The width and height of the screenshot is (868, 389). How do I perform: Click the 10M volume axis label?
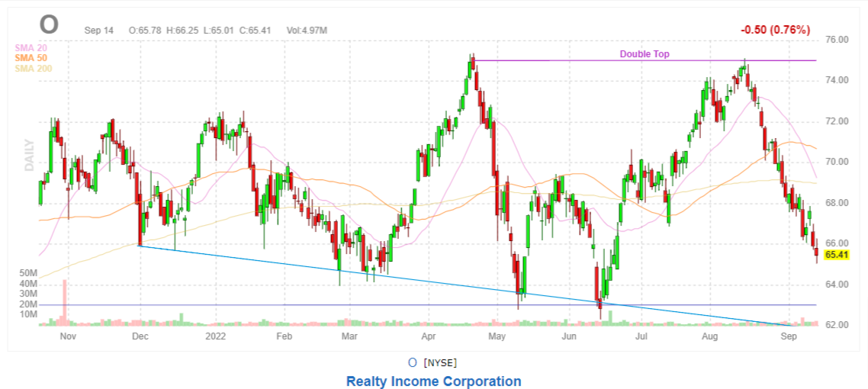coord(28,314)
